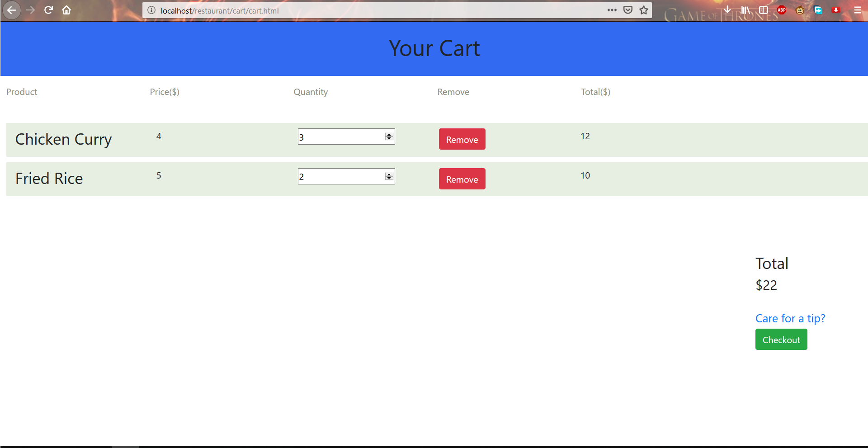Remove Fried Rice from the cart

pos(462,179)
